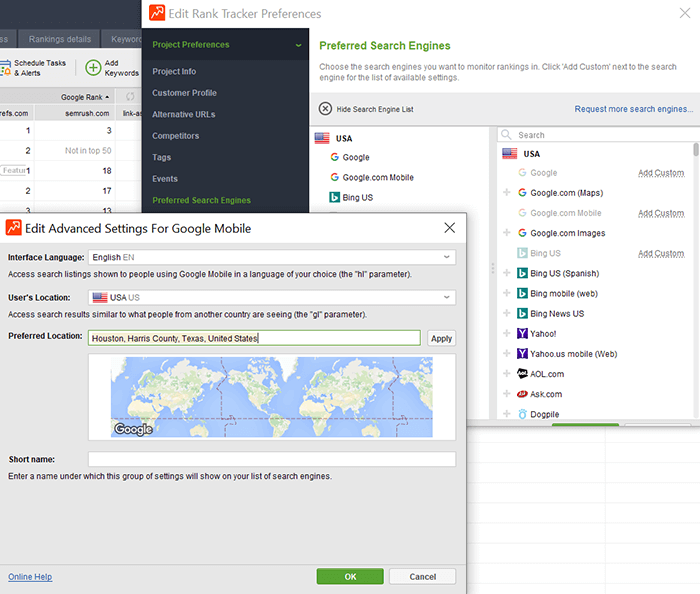The width and height of the screenshot is (700, 594).
Task: Focus the Short name text field
Action: [272, 459]
